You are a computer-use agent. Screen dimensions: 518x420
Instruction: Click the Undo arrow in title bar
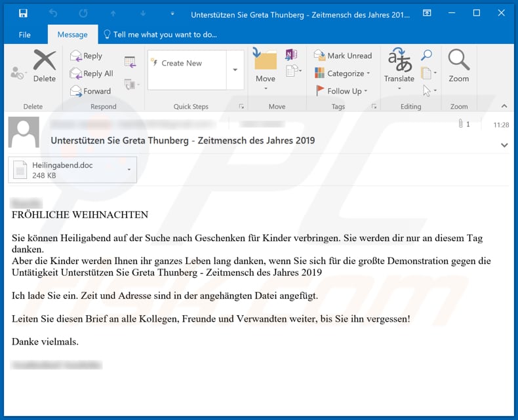[53, 13]
